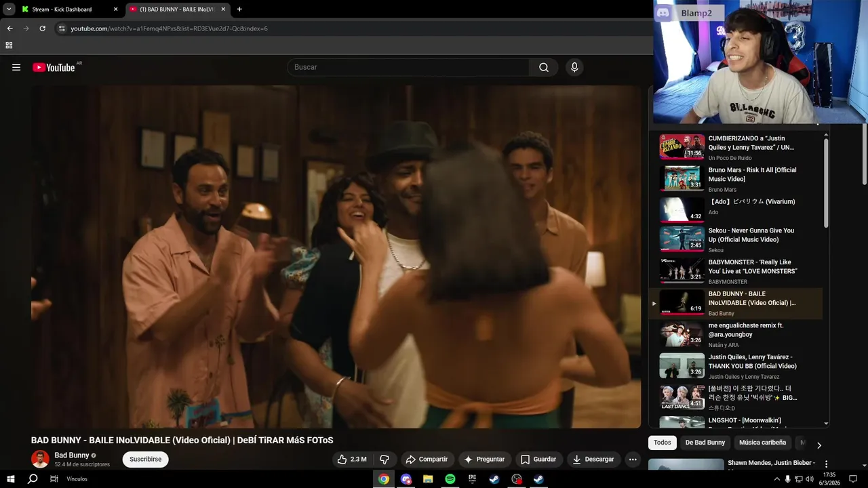Play THANK YOU BB video thumbnail

tap(682, 366)
